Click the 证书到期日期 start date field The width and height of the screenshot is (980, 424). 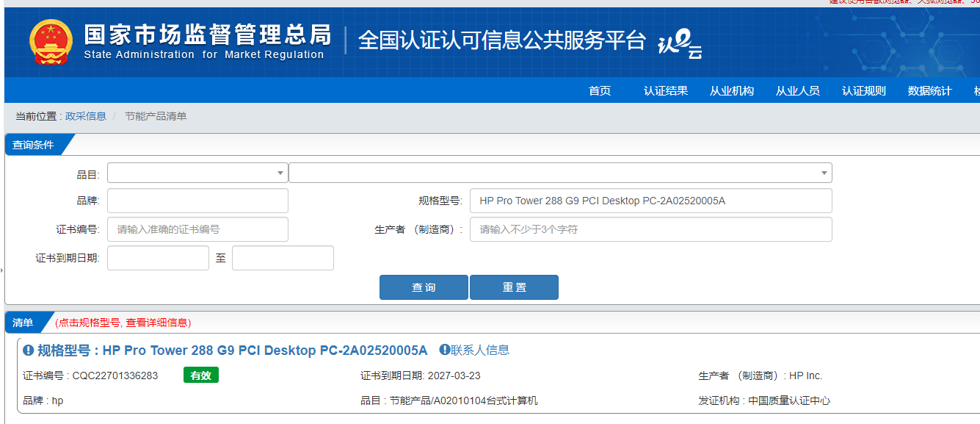tap(158, 258)
